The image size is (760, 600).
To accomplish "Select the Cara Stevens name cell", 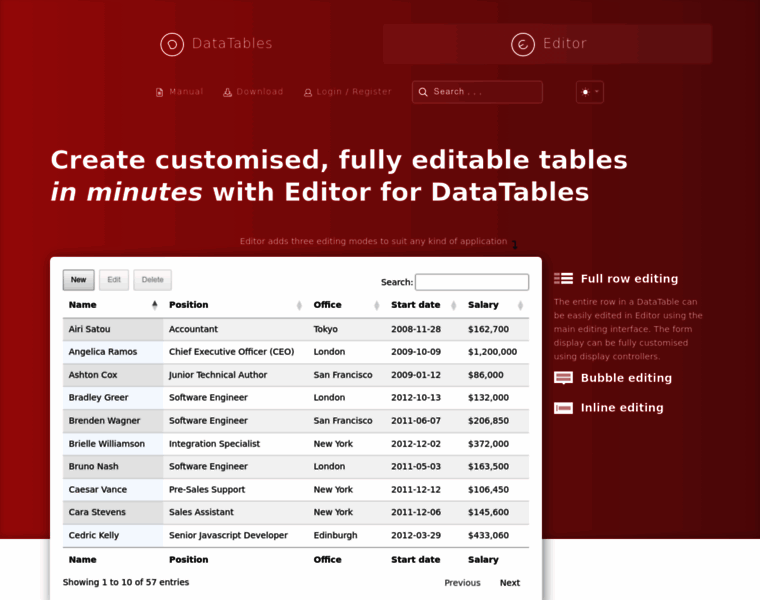I will point(113,513).
